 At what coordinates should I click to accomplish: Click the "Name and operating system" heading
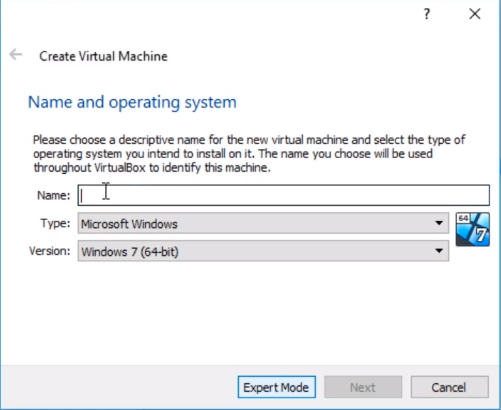(x=132, y=103)
